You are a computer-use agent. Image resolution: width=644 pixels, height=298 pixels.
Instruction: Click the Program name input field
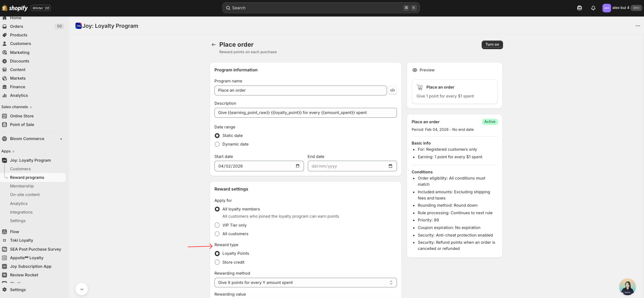[x=300, y=90]
